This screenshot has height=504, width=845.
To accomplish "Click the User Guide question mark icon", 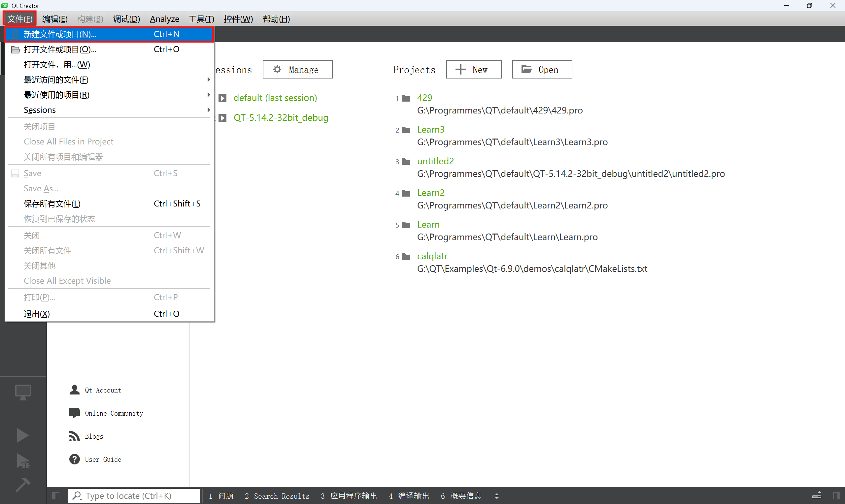I will (x=74, y=459).
